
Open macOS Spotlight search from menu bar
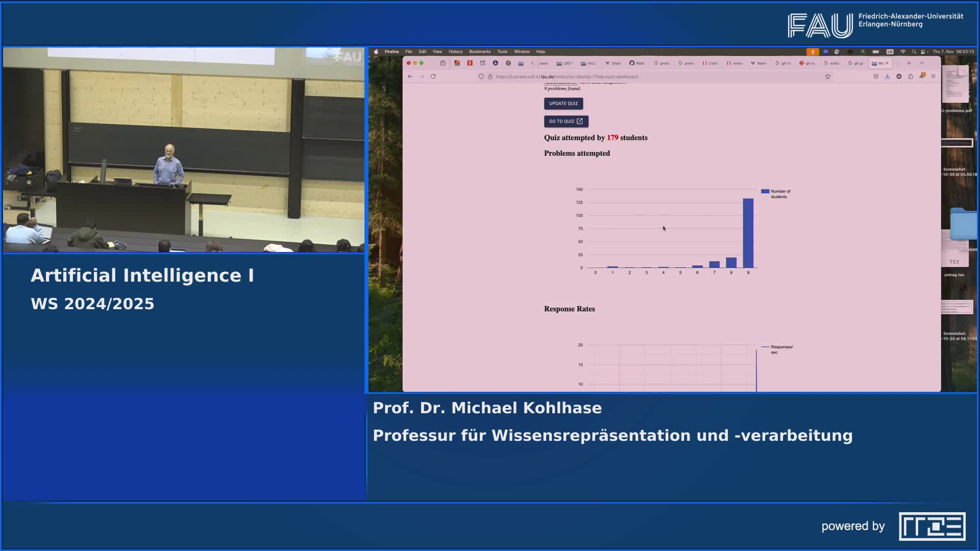[914, 52]
